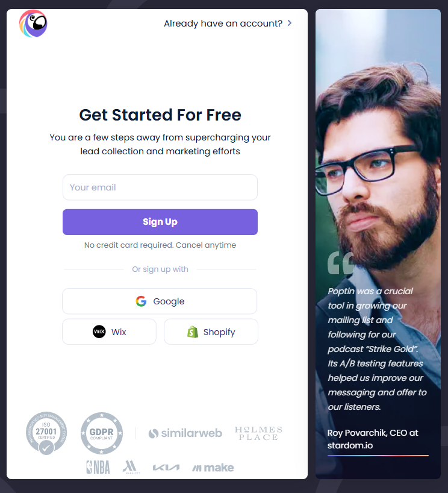Viewport: 448px width, 493px height.
Task: Click the Kia logo
Action: (x=166, y=468)
